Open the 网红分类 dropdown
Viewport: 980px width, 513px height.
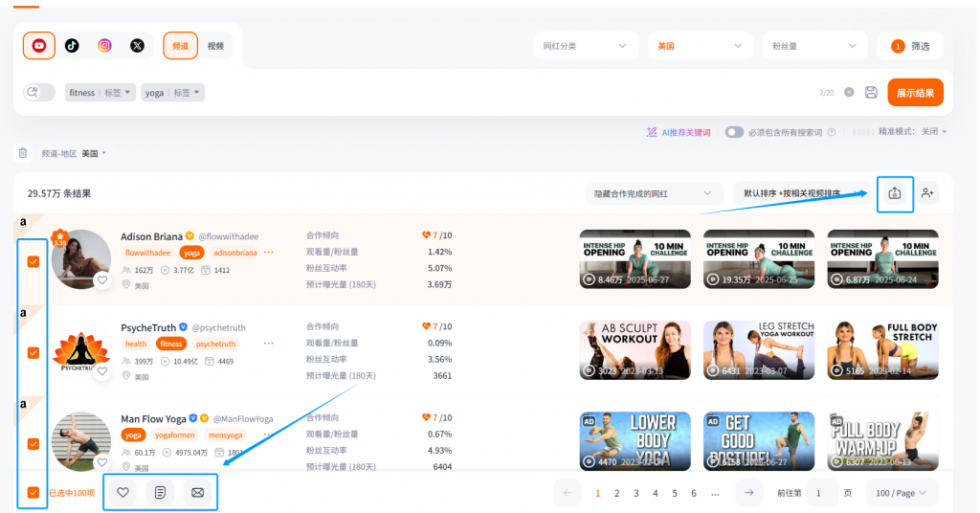coord(585,46)
